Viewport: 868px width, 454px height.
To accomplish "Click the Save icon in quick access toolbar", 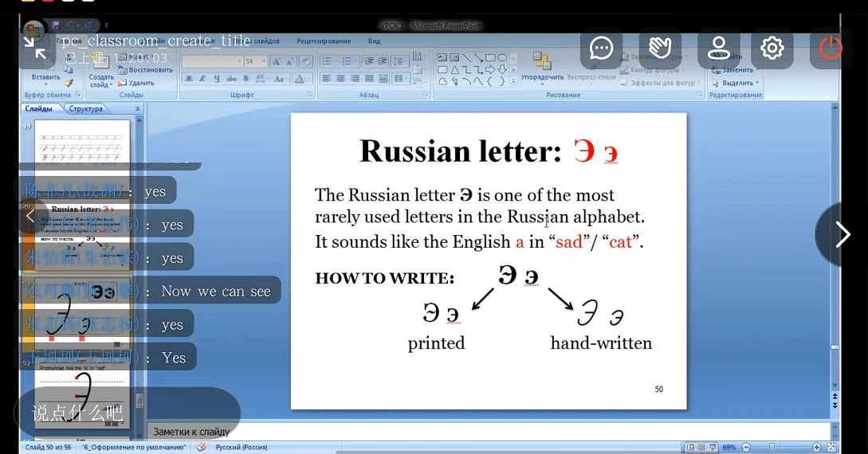I will tap(56, 25).
